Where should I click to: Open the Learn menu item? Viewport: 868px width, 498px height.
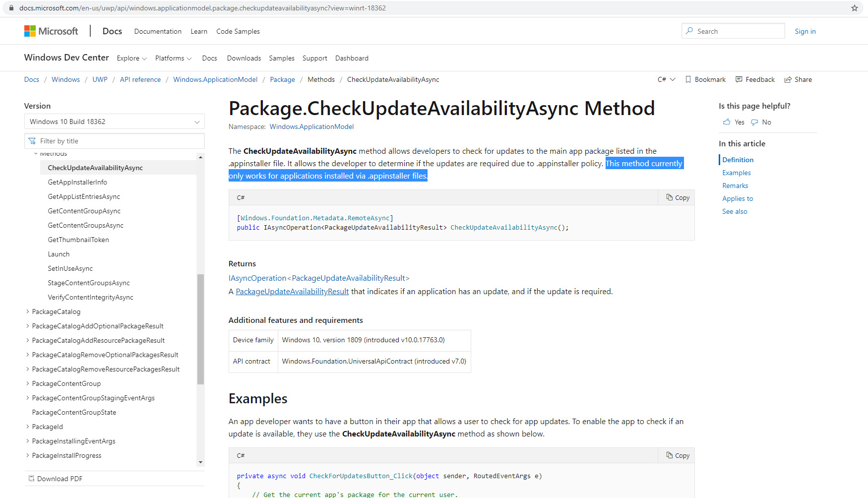[x=199, y=31]
